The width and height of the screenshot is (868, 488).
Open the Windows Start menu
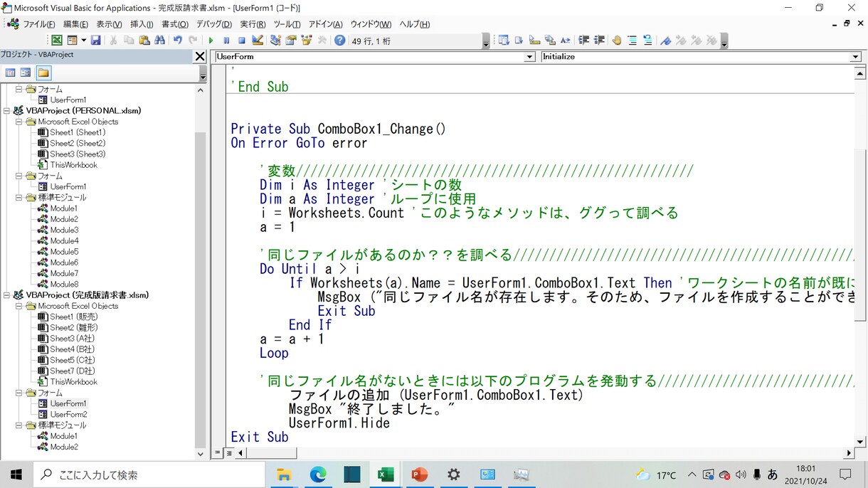tap(16, 474)
